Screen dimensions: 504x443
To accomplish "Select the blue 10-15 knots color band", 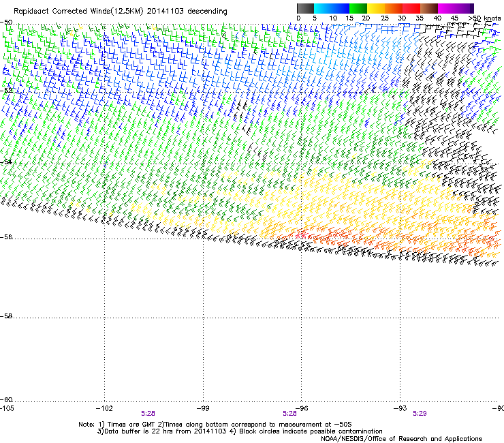I will coord(341,8).
